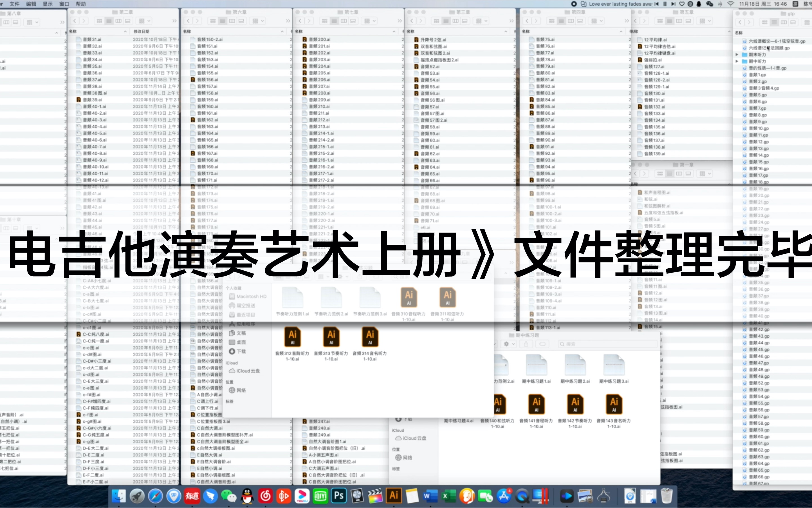The height and width of the screenshot is (508, 812).
Task: Launch NetEase Cloud Music from the Dock
Action: click(266, 496)
